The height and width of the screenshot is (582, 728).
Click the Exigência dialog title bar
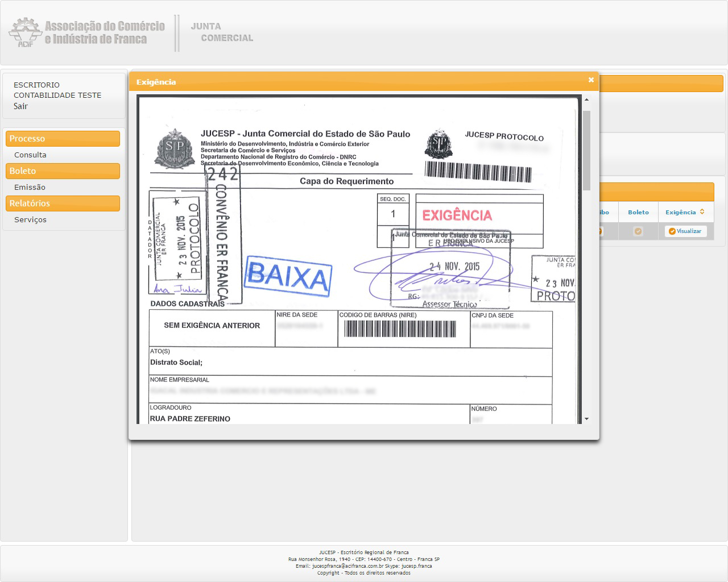364,82
